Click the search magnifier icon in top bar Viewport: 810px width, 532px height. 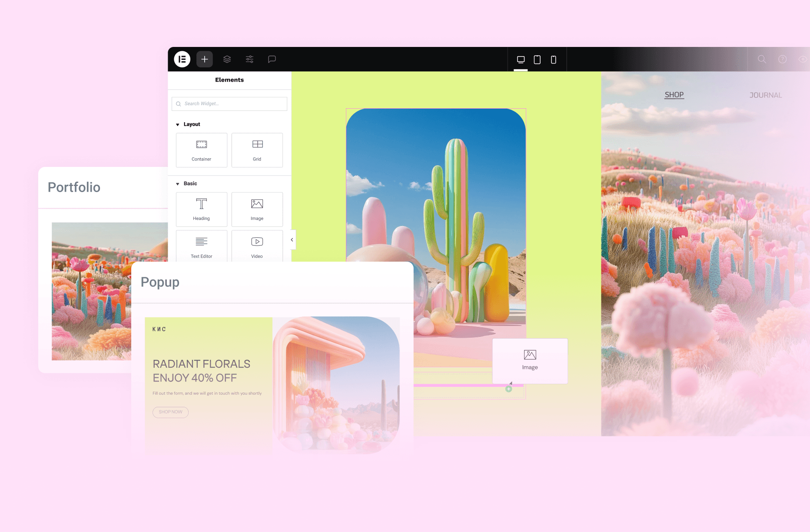(762, 59)
